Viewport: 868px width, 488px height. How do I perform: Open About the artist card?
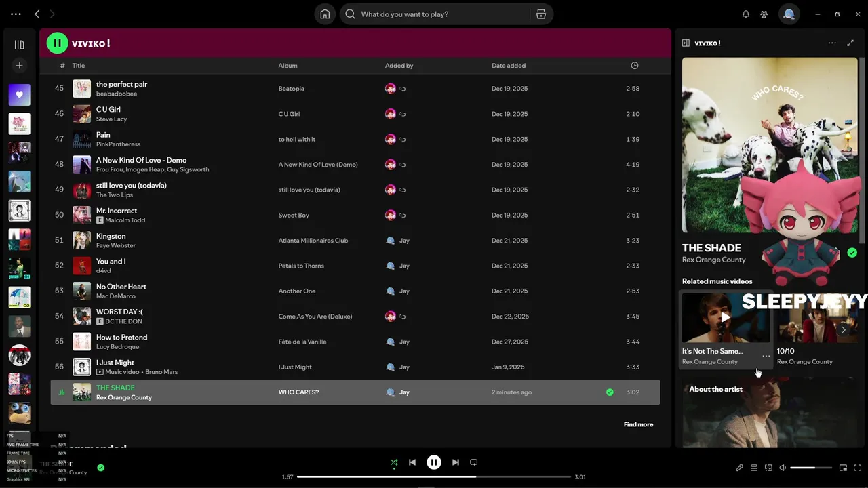coord(770,413)
